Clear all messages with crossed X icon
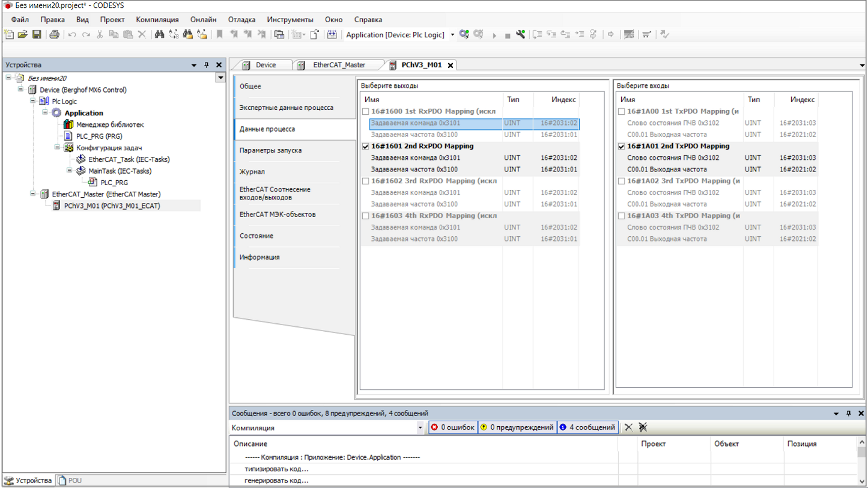This screenshot has width=868, height=488. tap(643, 427)
